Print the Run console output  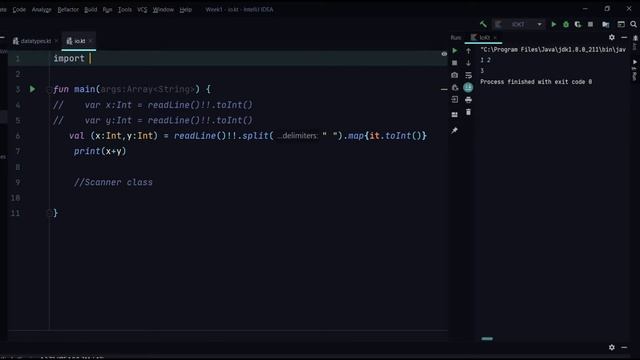468,100
